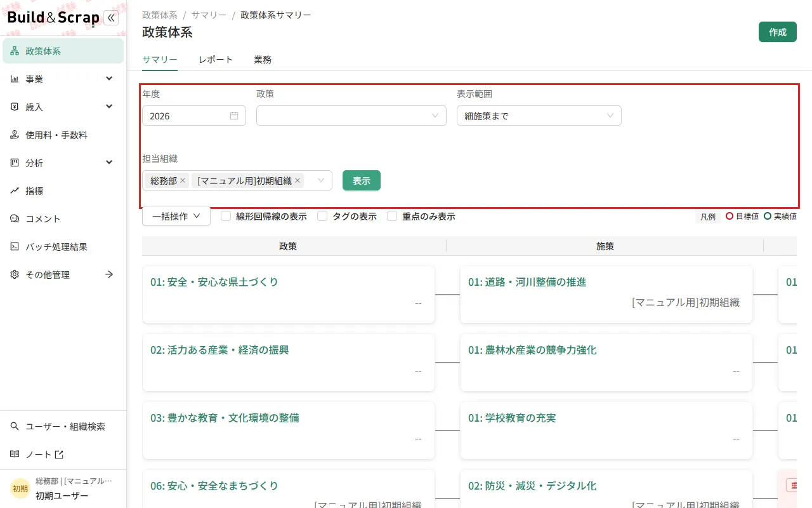Open コメント in the sidebar
The image size is (812, 508).
(x=63, y=219)
